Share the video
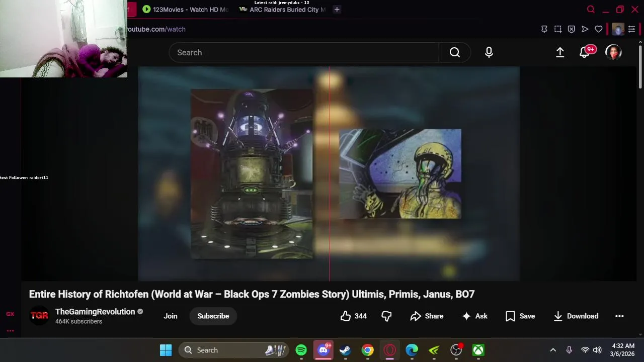 point(427,316)
